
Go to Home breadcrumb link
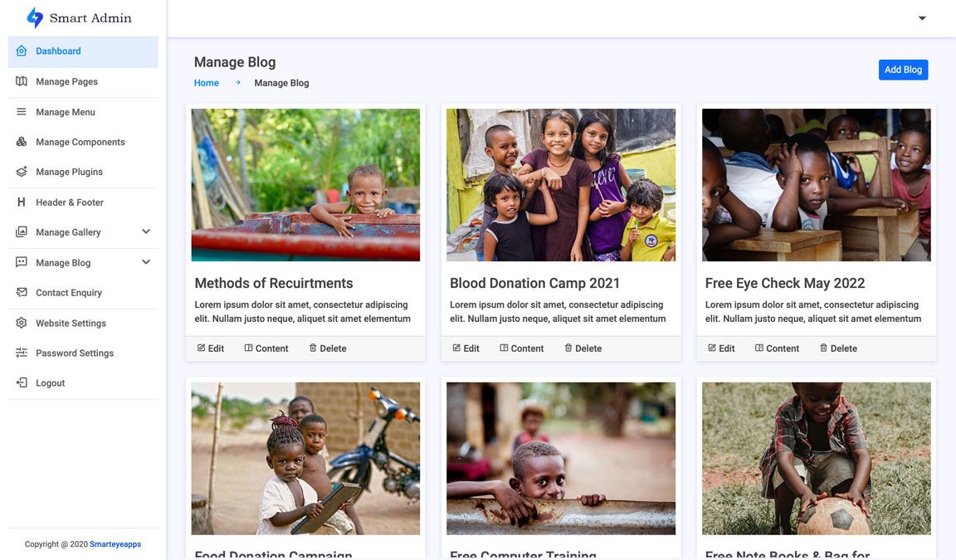tap(207, 83)
